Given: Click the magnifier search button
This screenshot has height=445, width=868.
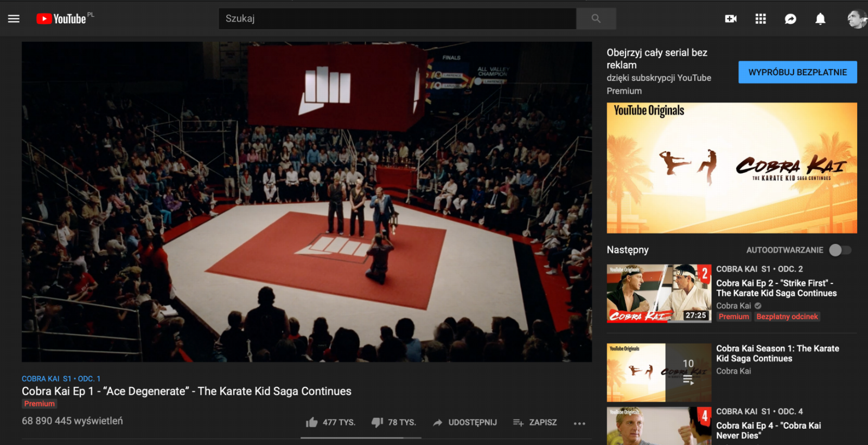Looking at the screenshot, I should (x=596, y=18).
